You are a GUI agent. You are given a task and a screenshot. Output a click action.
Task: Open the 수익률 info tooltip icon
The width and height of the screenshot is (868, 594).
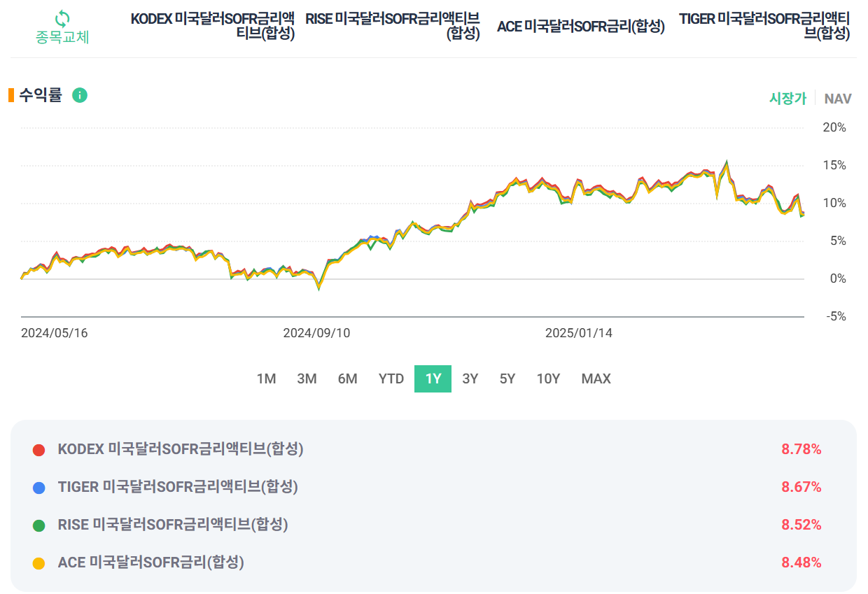tap(79, 95)
